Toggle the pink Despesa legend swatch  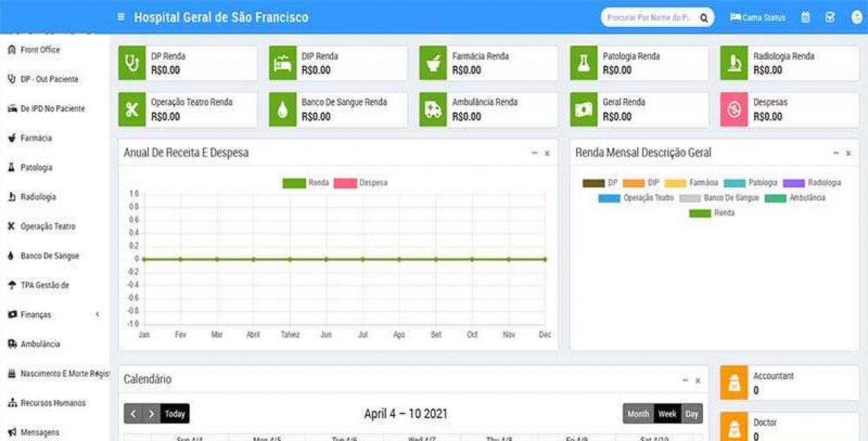coord(346,183)
